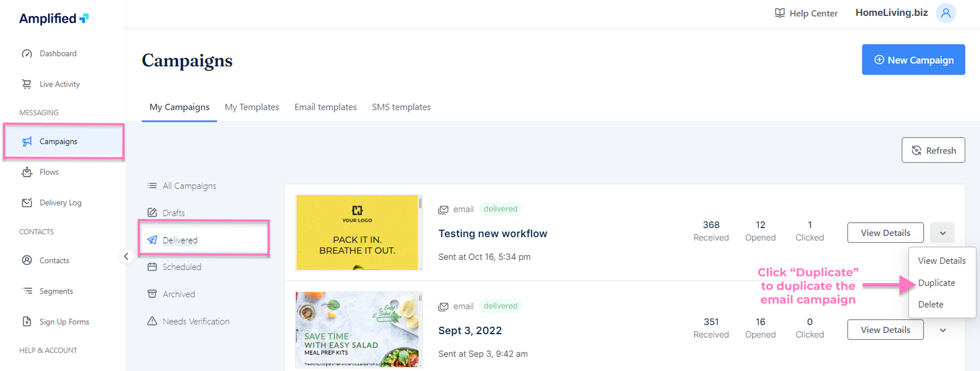Viewport: 980px width, 371px height.
Task: Switch to the My Templates tab
Action: [252, 107]
